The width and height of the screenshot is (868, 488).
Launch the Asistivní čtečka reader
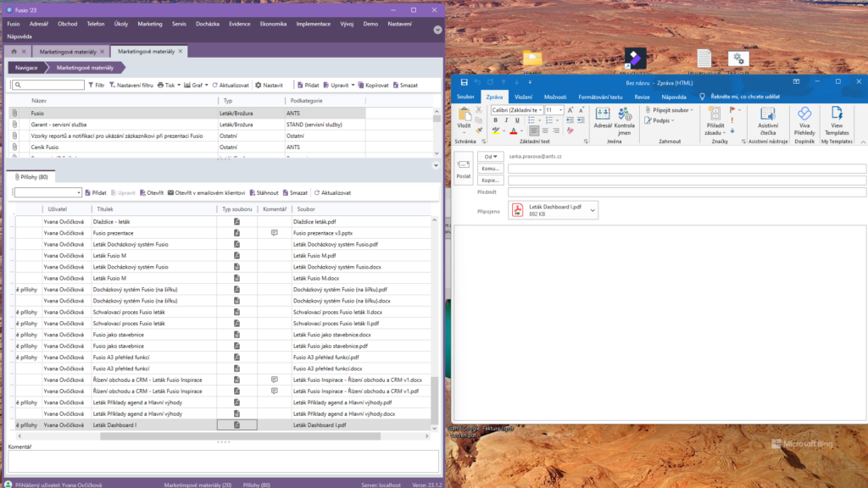pos(767,119)
